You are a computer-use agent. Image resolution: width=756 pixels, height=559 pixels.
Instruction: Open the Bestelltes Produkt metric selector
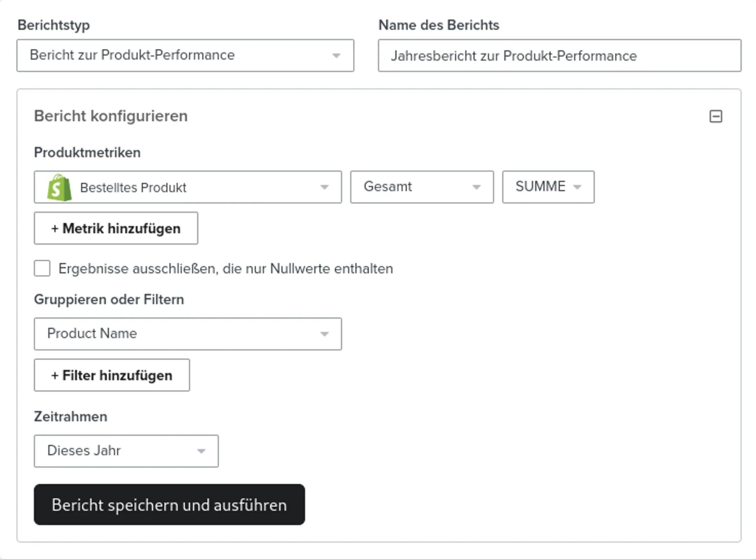(188, 187)
